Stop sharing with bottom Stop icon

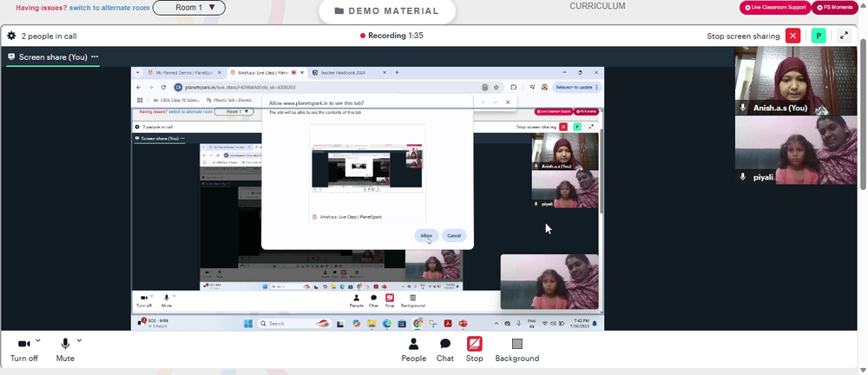point(475,350)
